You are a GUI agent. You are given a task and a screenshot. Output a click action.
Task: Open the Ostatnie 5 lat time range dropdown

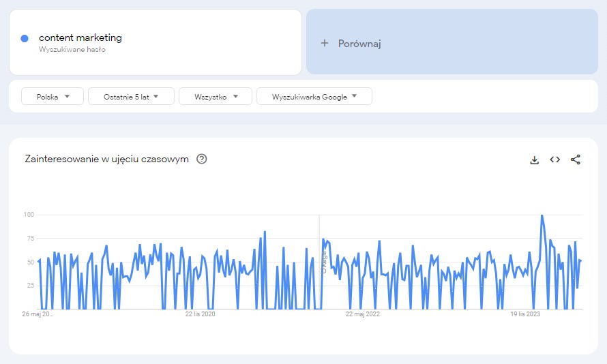coord(131,97)
